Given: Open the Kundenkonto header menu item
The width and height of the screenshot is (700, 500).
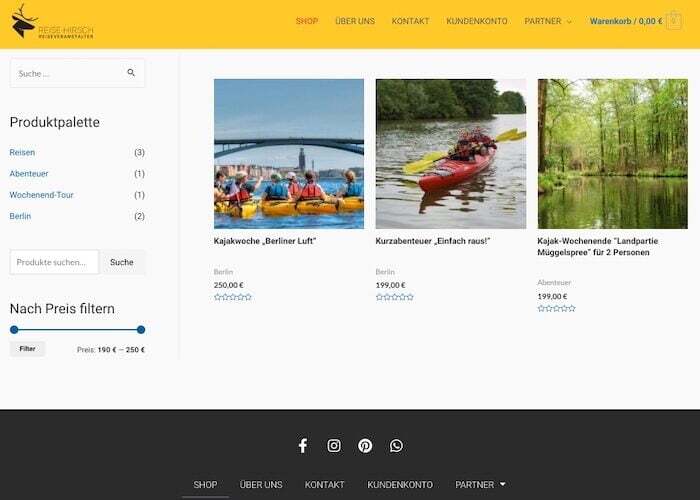Looking at the screenshot, I should (x=476, y=21).
